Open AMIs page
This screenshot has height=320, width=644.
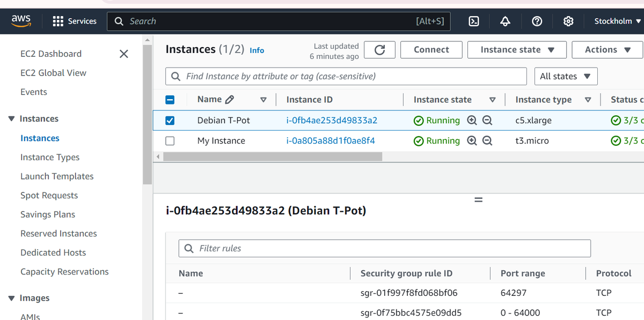30,316
